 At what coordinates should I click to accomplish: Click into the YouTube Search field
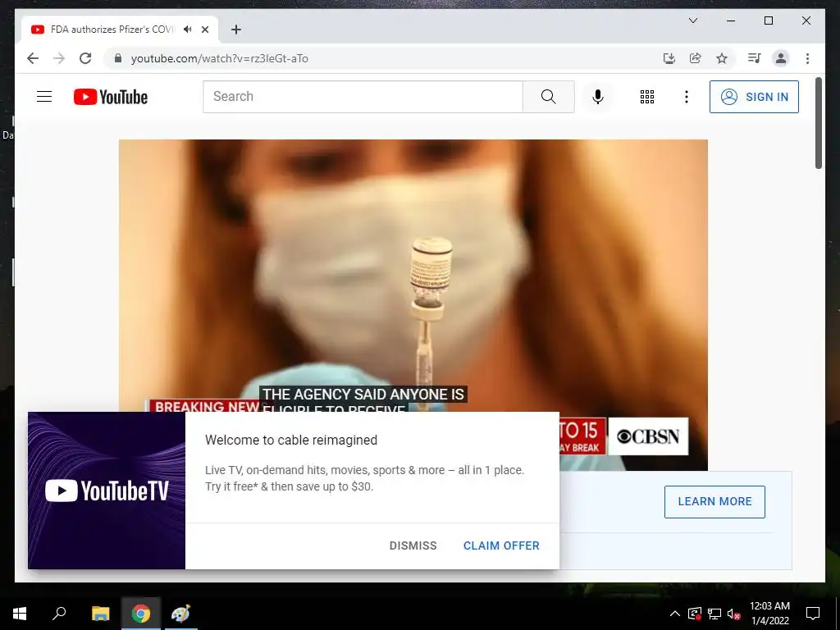(363, 97)
